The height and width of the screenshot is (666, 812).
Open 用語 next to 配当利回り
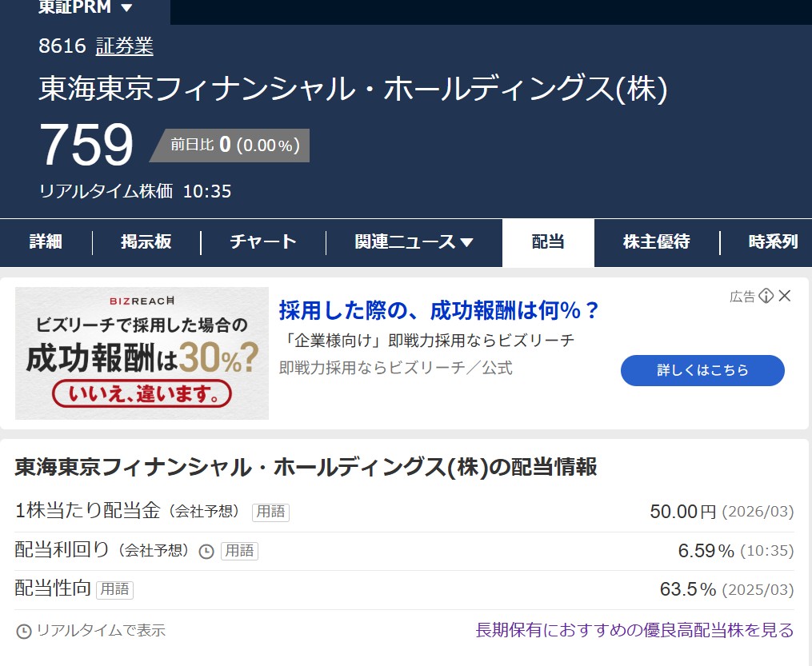(239, 551)
